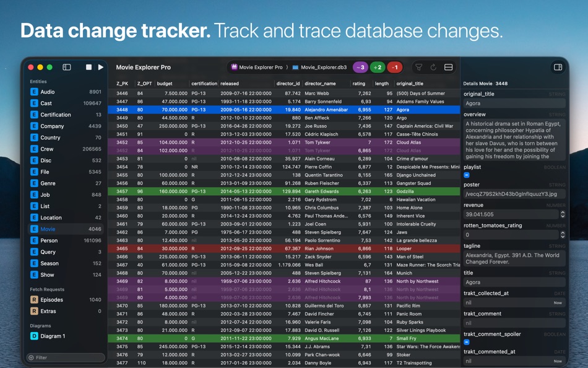Select the Movie entity
The image size is (588, 368).
pos(66,229)
